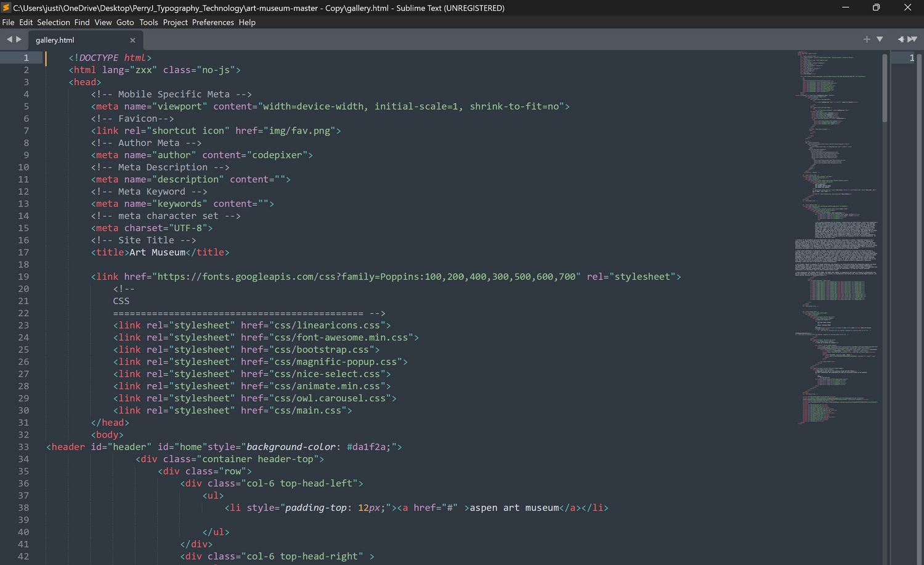Add a new tab with the plus icon
Image resolution: width=924 pixels, height=565 pixels.
867,39
